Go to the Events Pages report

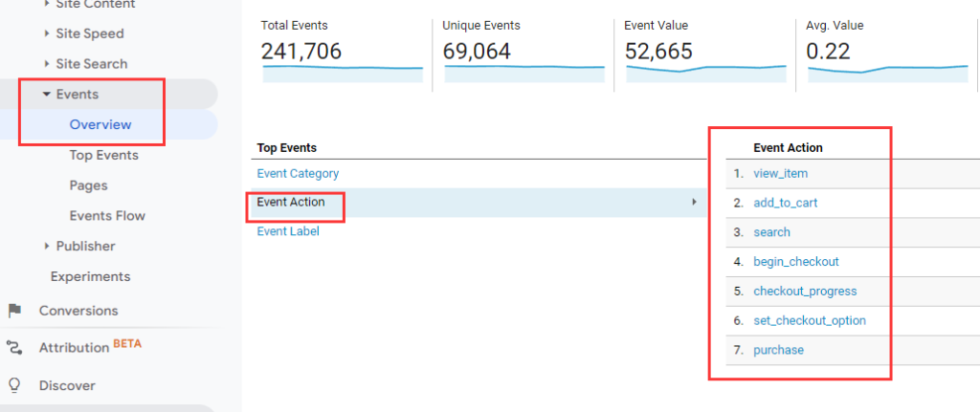click(88, 185)
